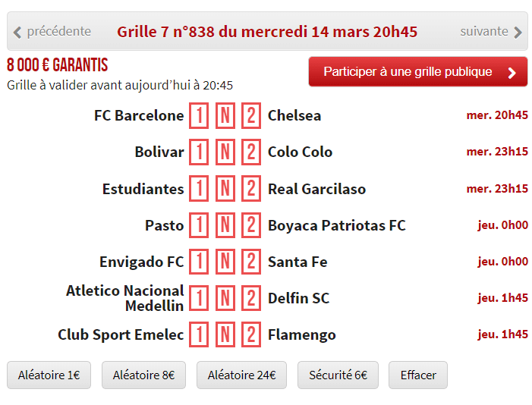This screenshot has width=532, height=405.
Task: Pick 1 for Bolivar vs Colo Colo
Action: coord(199,152)
